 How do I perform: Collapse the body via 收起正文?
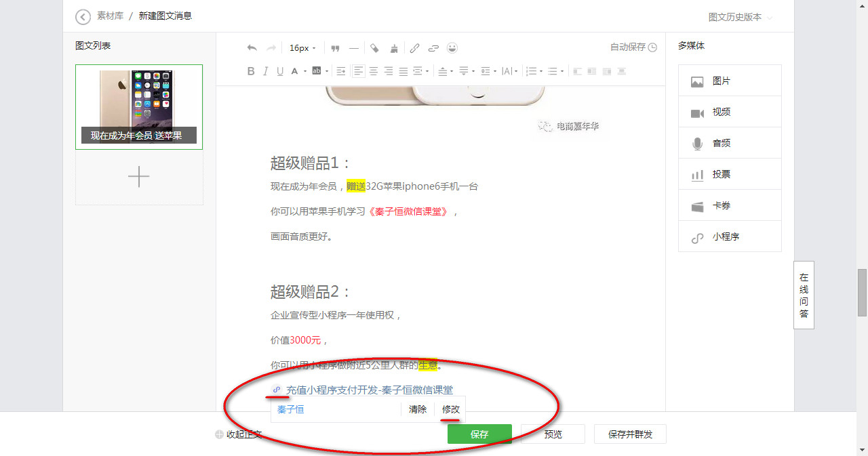click(239, 434)
